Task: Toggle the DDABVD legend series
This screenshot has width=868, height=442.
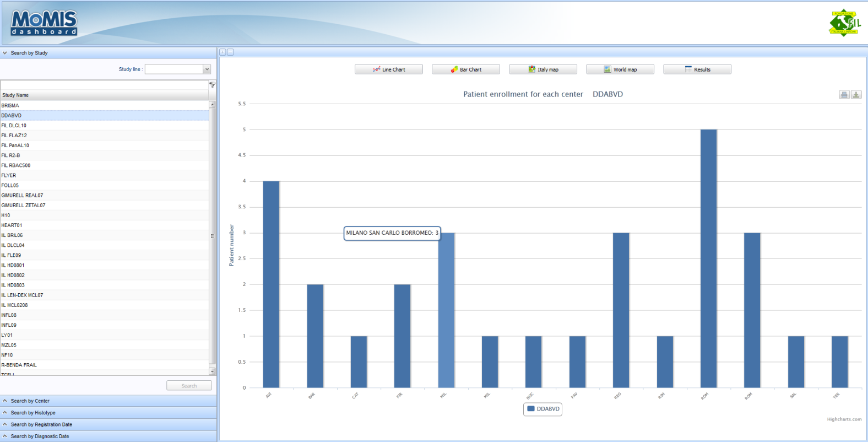Action: [543, 409]
